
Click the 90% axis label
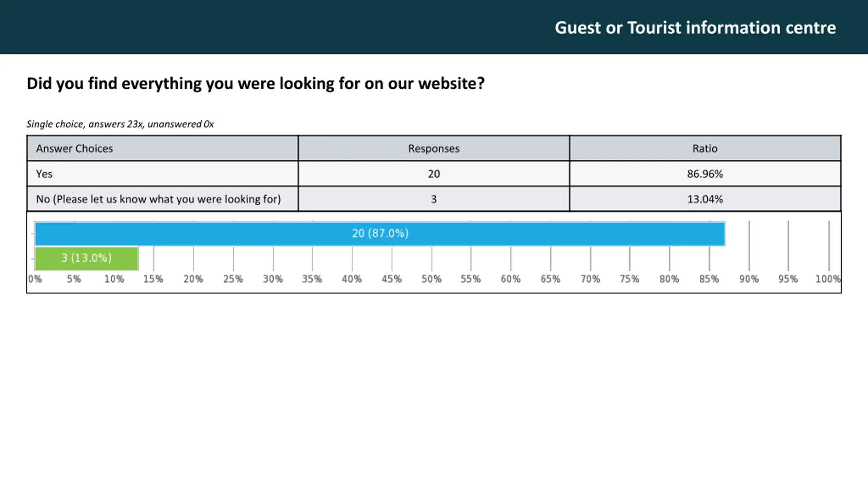click(x=749, y=279)
